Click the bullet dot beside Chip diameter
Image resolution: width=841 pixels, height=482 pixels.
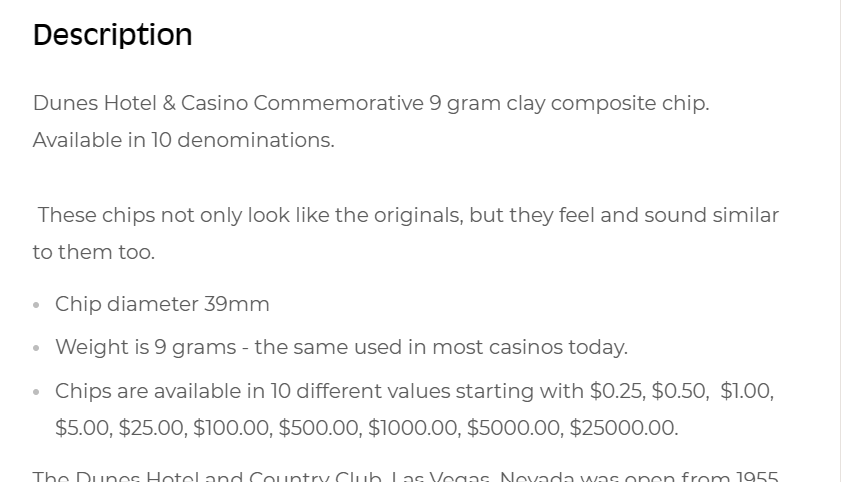(x=36, y=305)
